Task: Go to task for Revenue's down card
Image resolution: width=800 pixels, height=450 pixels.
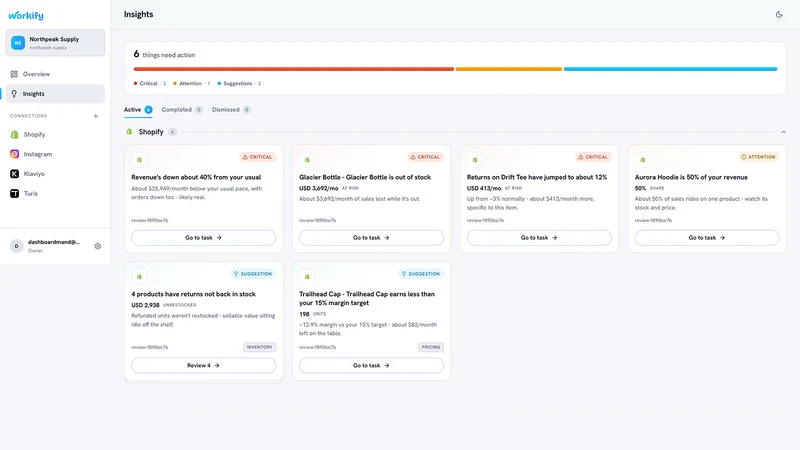Action: click(204, 238)
